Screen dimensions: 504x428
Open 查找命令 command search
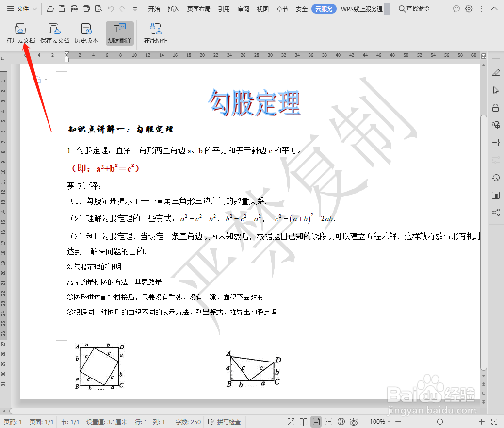414,8
